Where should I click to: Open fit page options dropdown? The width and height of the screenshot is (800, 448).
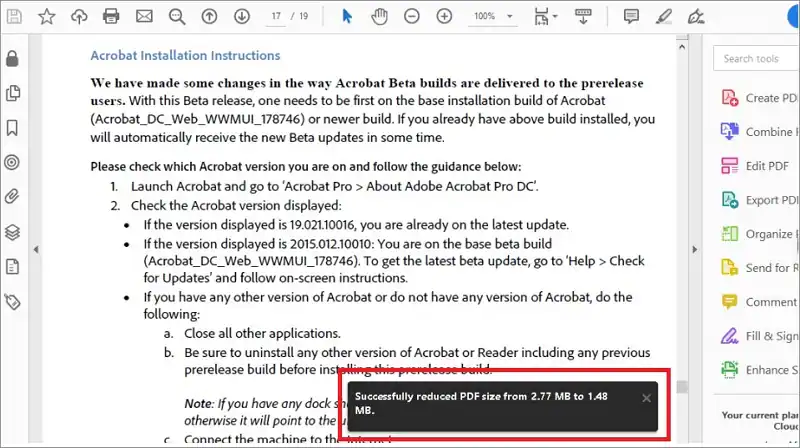point(545,16)
